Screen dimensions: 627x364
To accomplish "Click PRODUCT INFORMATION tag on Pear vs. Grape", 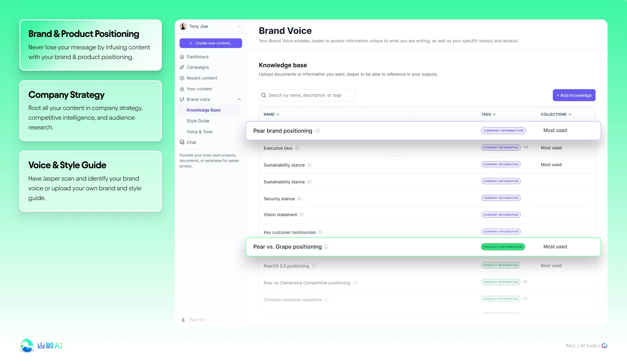I will tap(503, 247).
